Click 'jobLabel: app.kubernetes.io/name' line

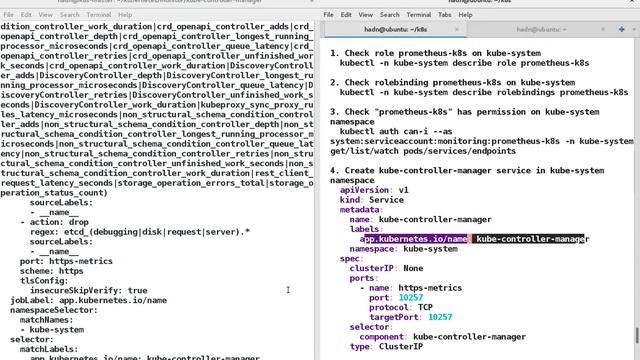[89, 300]
